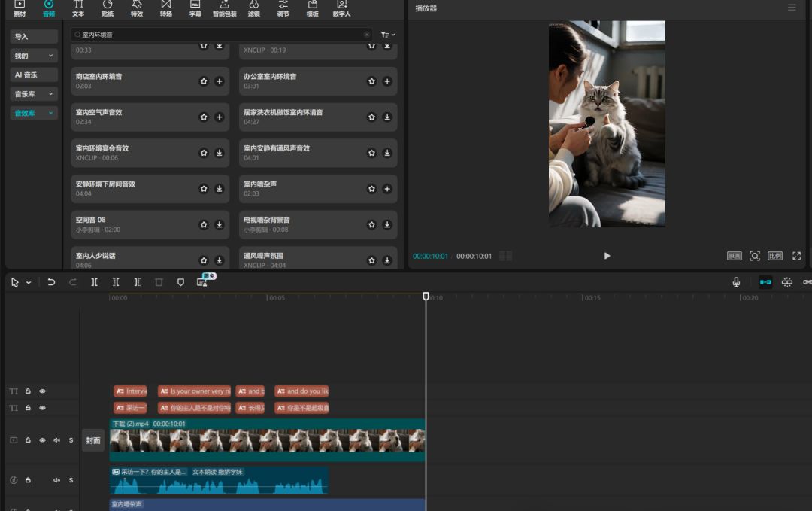
Task: Mute the video track audio with the speaker toggle
Action: tap(56, 440)
